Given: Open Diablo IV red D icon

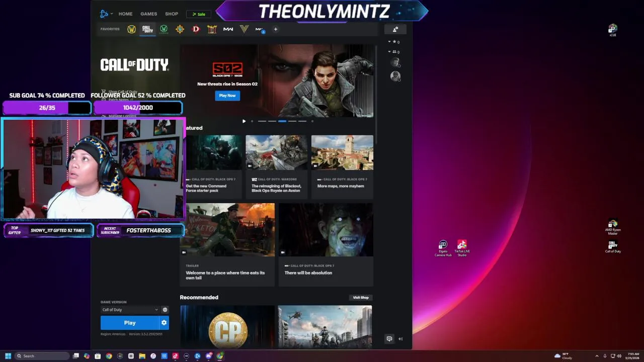Looking at the screenshot, I should coord(196,29).
